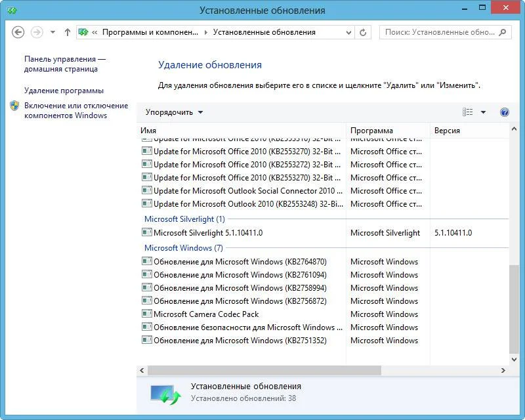Click the window title bar system icon
Screen dimensions: 525x420
(12, 10)
